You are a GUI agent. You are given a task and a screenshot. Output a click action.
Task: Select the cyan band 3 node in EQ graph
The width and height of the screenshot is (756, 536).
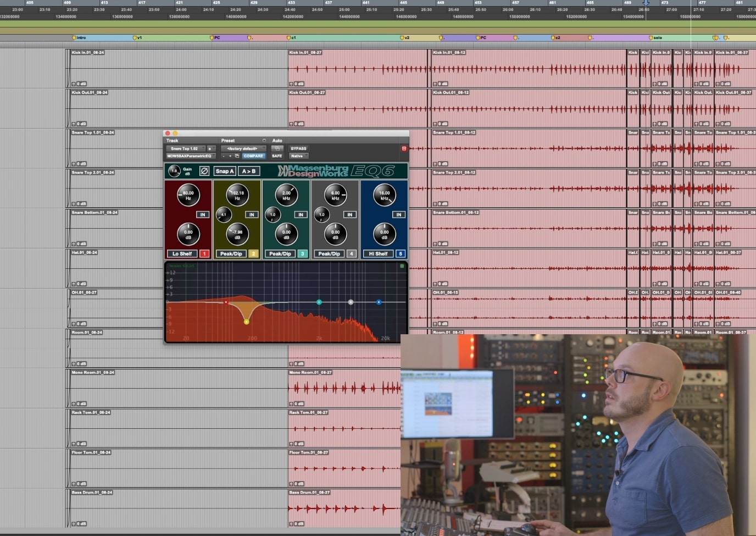pos(319,302)
